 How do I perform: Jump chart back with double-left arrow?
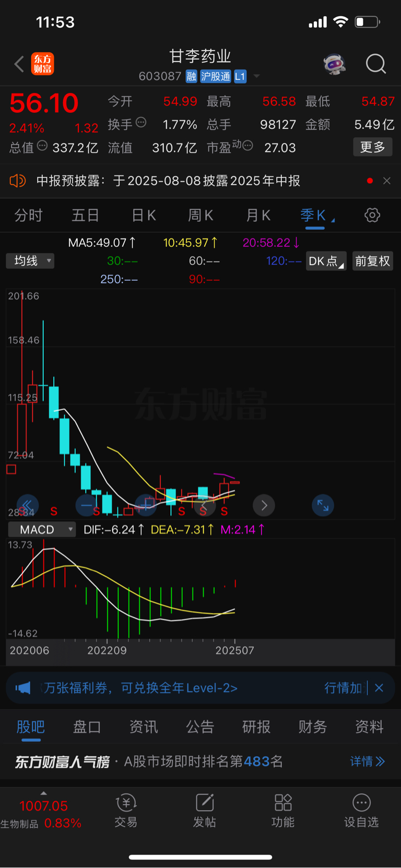(28, 505)
